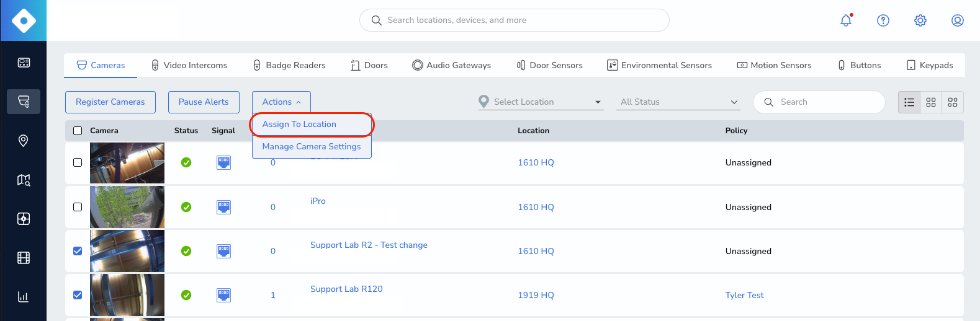This screenshot has width=980, height=321.
Task: Choose Assign To Location
Action: pos(312,125)
